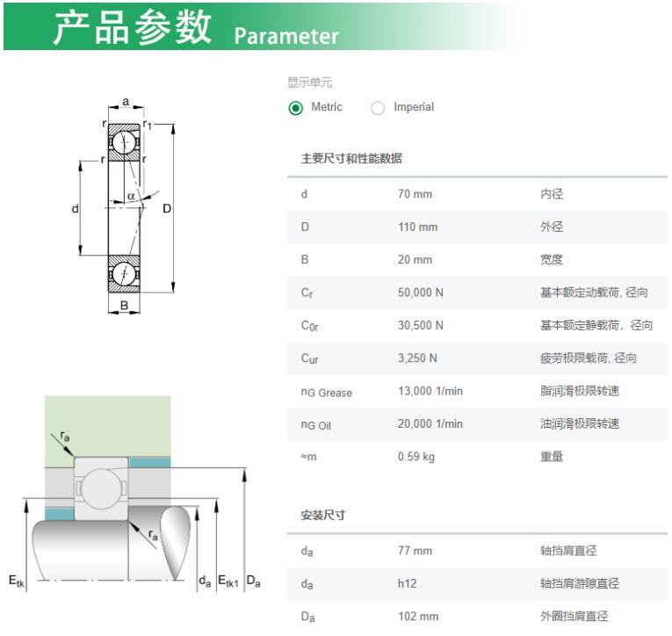672x636 pixels.
Task: Click the 轴挡肩直径 label
Action: point(568,551)
